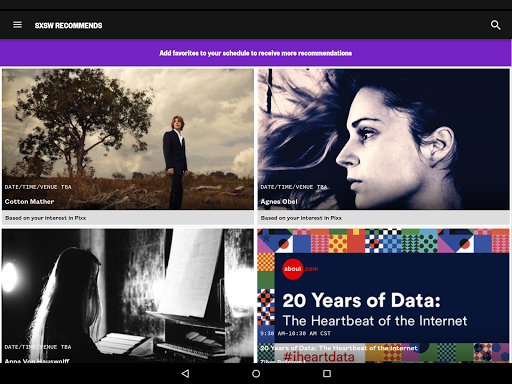Favorite Cotton Mather with star icon
Viewport: 512px width, 384px height.
(11, 78)
